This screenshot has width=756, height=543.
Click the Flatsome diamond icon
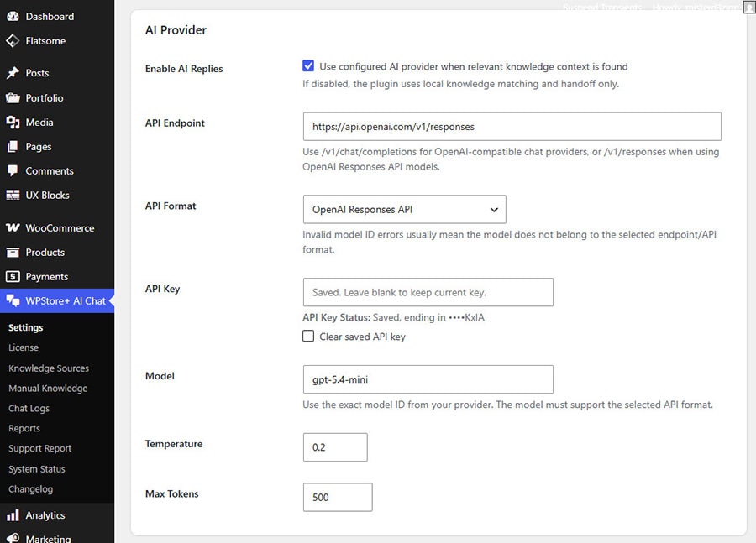pos(13,41)
